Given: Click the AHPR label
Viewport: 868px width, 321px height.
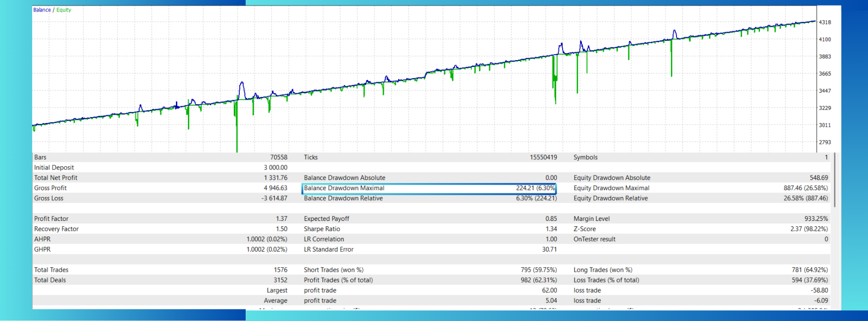Looking at the screenshot, I should pos(42,239).
